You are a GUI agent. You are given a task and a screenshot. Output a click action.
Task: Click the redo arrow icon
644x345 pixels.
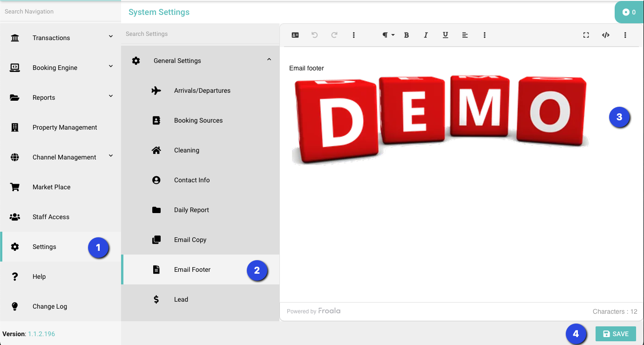point(334,35)
